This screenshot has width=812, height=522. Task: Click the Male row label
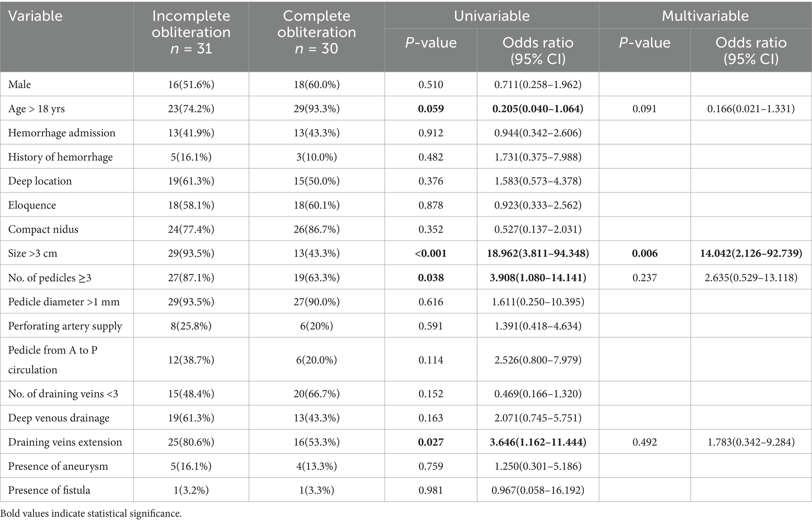coord(20,84)
